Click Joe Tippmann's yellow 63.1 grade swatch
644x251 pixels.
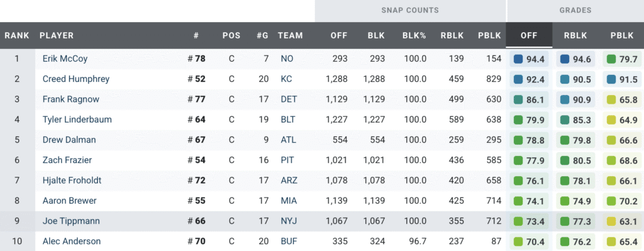pos(610,221)
